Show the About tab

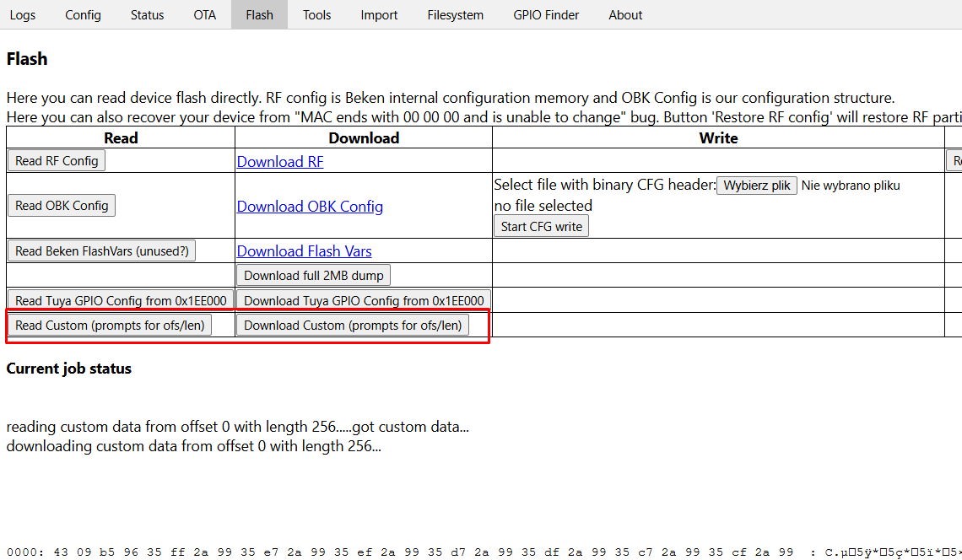[625, 14]
